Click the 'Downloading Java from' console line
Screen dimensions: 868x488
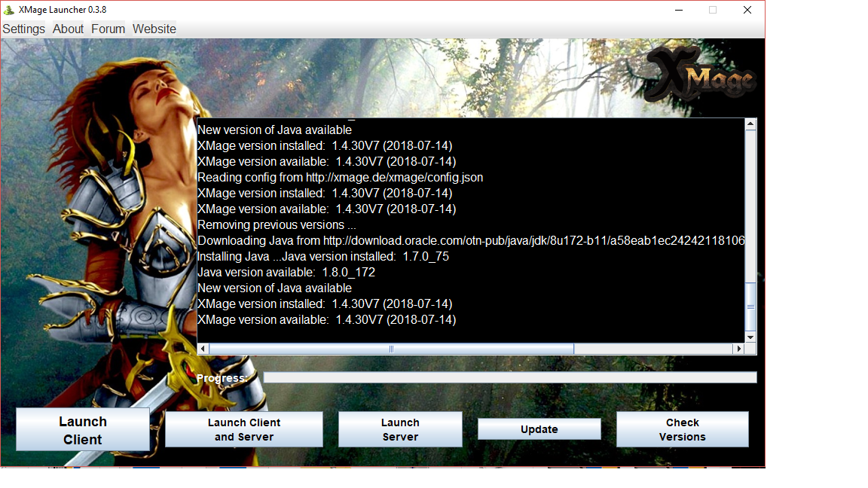[471, 241]
